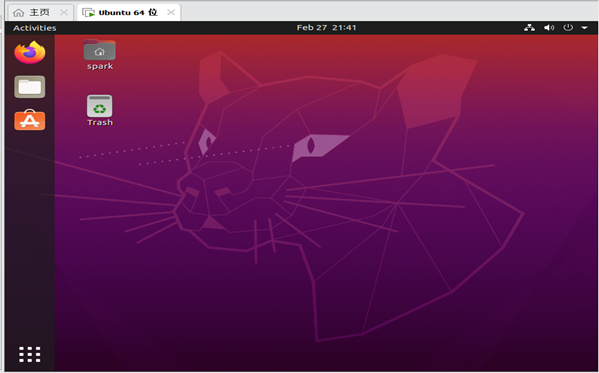Click the spark text label

click(x=100, y=66)
